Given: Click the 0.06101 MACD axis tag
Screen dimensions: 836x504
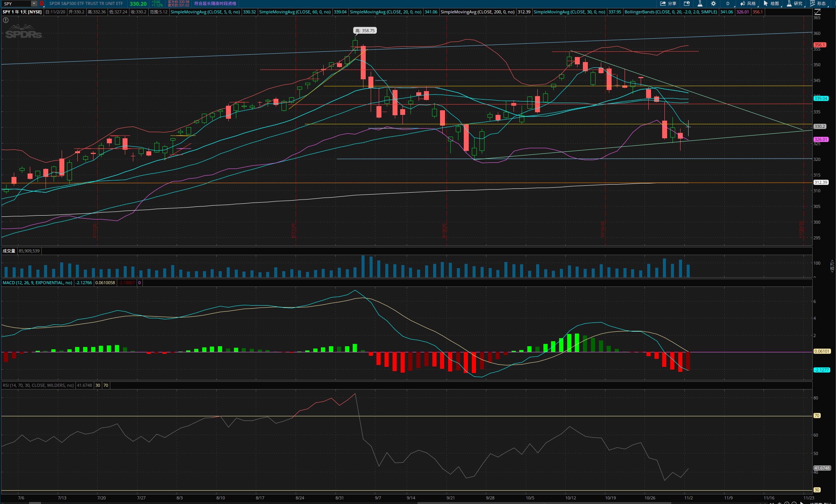Looking at the screenshot, I should pos(822,351).
